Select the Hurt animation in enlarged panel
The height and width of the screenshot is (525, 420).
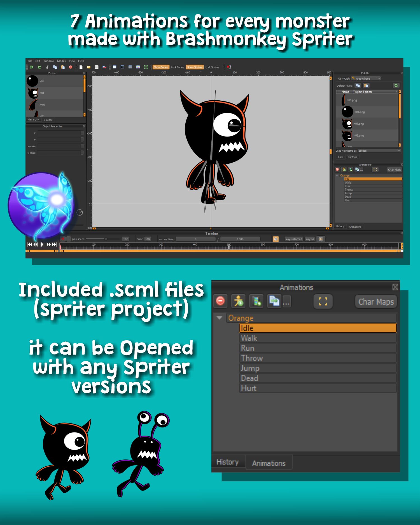pos(318,388)
